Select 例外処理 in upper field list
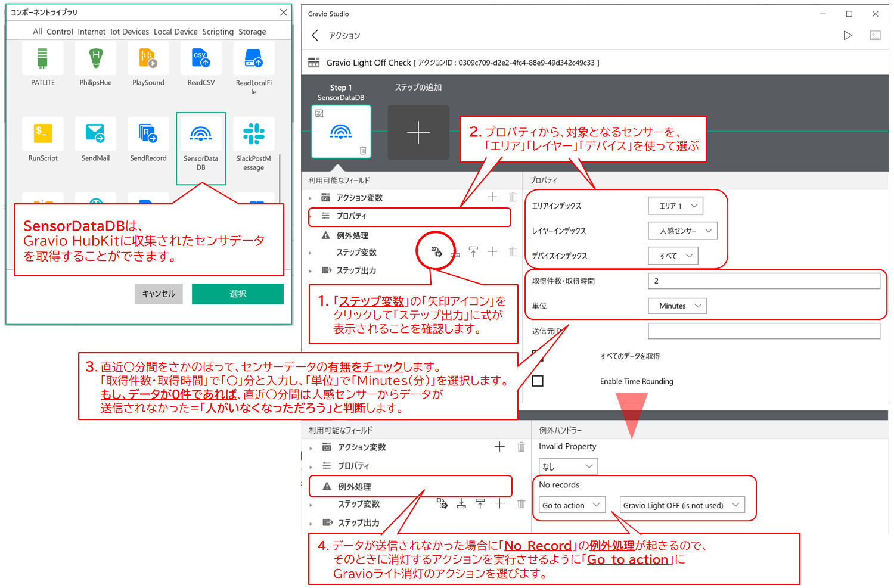 tap(352, 235)
